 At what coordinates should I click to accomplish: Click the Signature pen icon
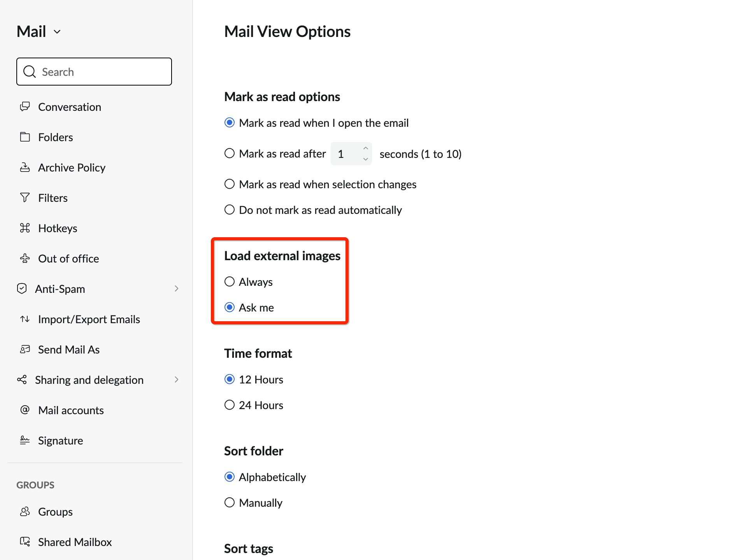(x=25, y=440)
